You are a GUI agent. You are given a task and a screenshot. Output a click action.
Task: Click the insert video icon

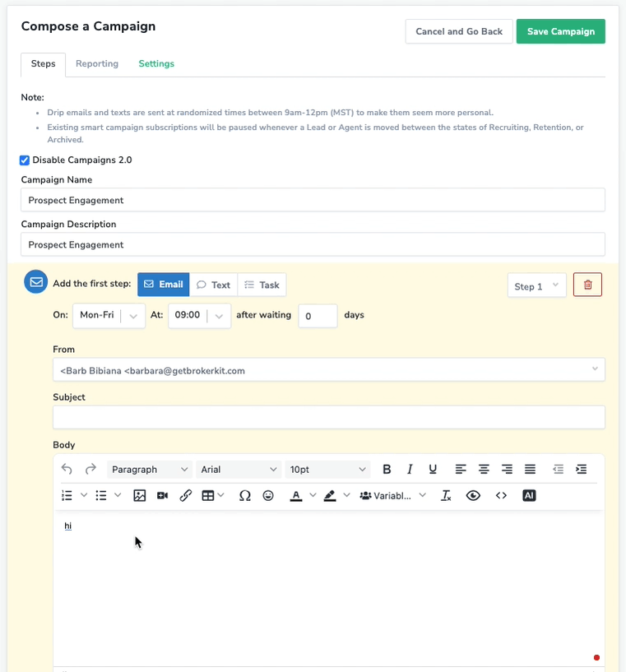click(x=163, y=496)
